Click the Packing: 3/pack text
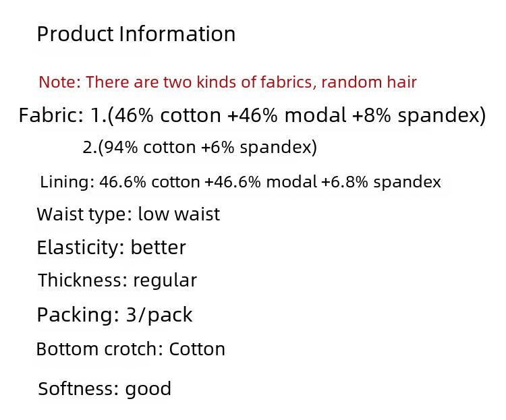This screenshot has height=420, width=506. tap(115, 315)
